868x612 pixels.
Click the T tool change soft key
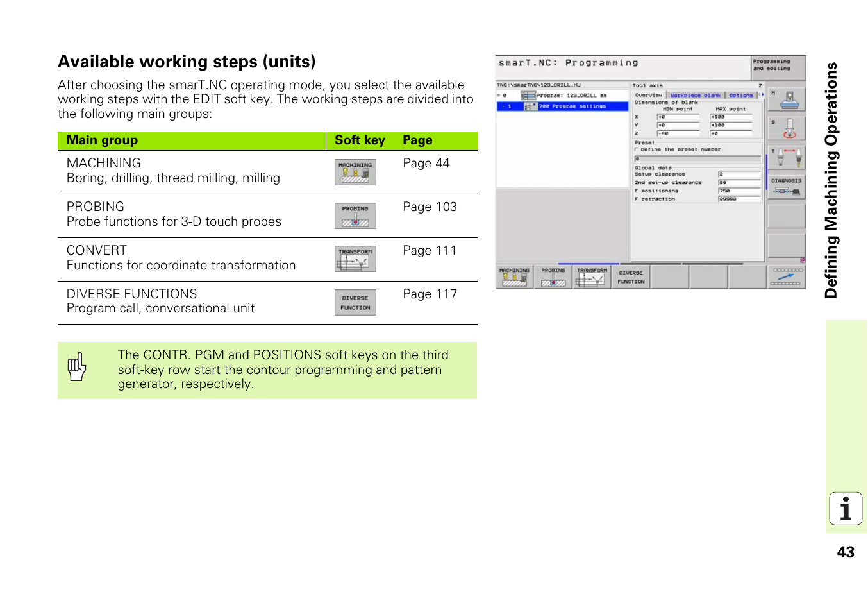point(787,157)
